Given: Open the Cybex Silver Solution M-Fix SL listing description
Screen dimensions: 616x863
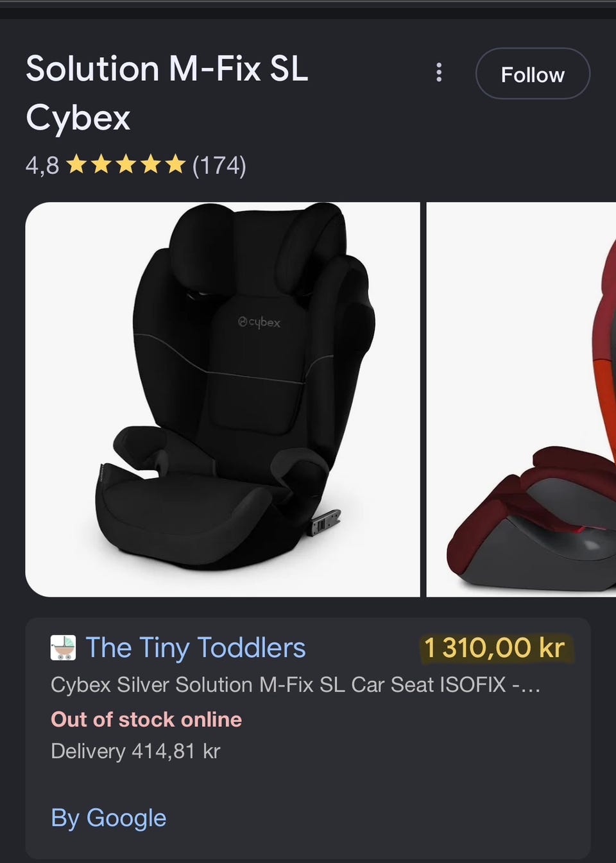Looking at the screenshot, I should coord(296,685).
